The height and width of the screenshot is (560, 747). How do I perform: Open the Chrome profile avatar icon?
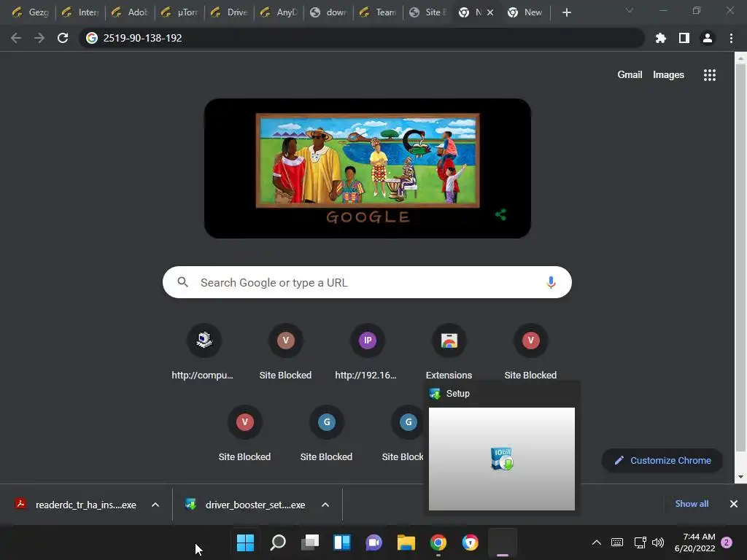click(708, 38)
